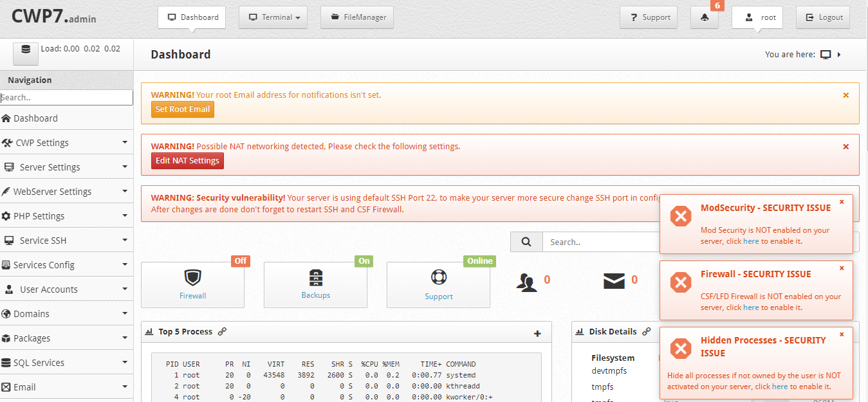Click the Firewall Off status badge
This screenshot has height=402, width=868.
pos(241,261)
